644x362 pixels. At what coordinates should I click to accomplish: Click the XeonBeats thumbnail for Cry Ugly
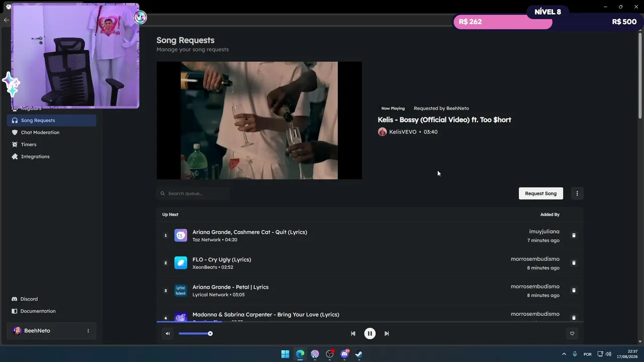(x=181, y=263)
